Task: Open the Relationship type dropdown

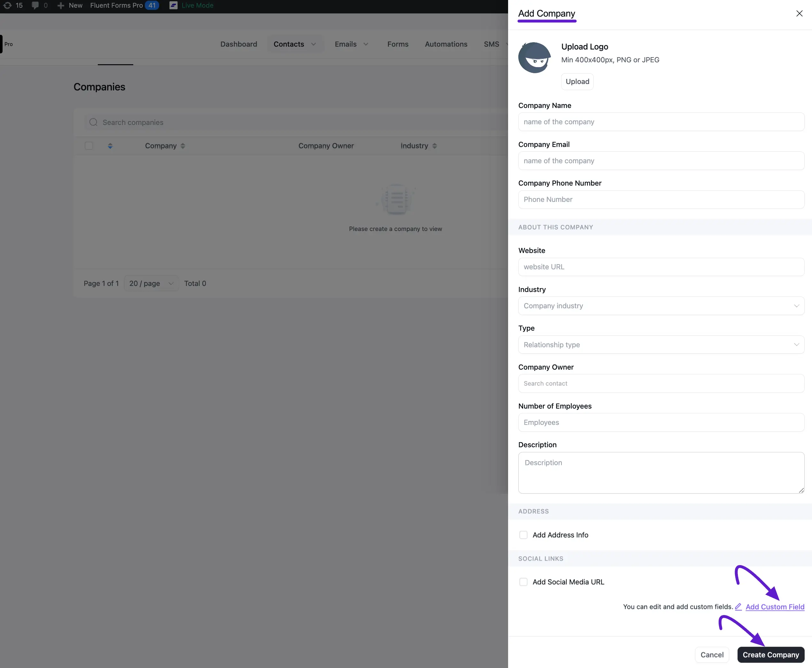Action: coord(661,345)
